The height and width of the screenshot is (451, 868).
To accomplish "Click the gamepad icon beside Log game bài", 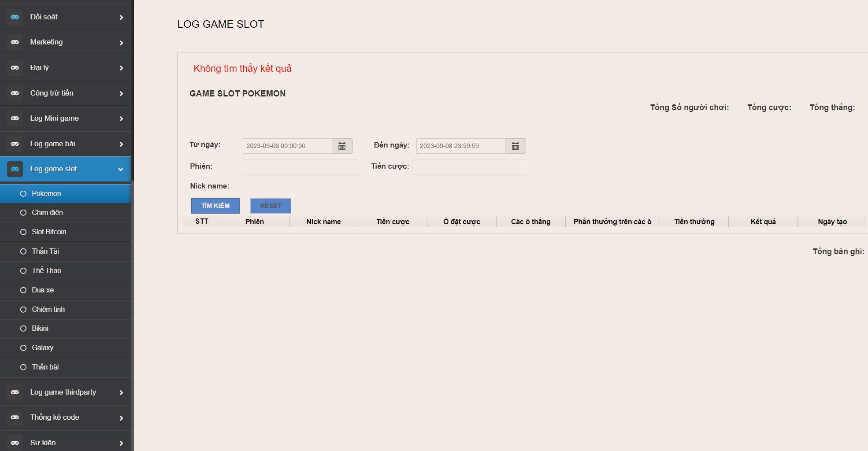I will tap(15, 144).
